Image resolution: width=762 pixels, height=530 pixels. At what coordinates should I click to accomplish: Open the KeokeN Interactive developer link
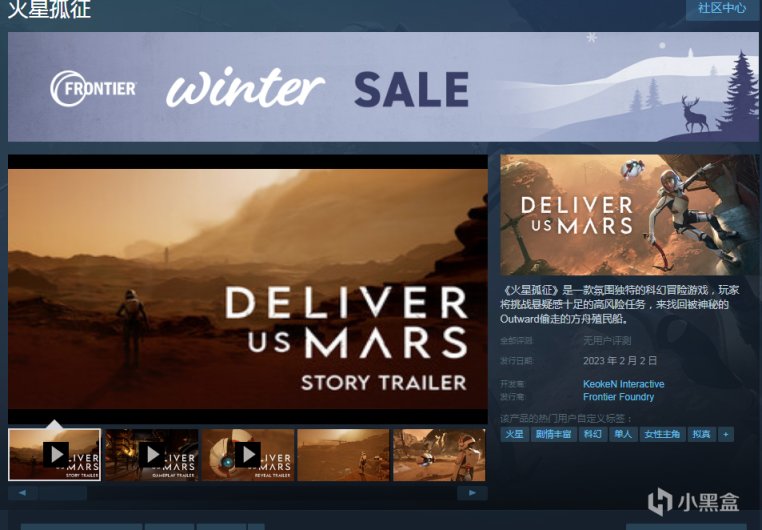click(623, 384)
